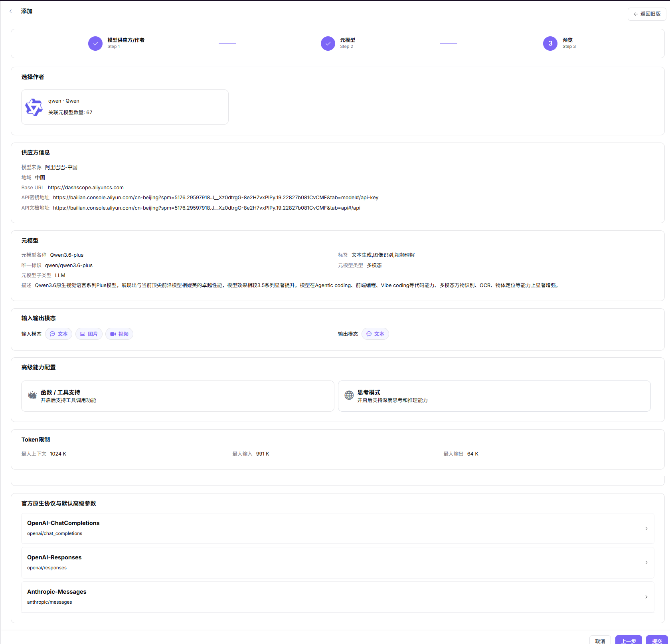Expand the OpenAI-Responses row chevron
The width and height of the screenshot is (670, 644).
pyautogui.click(x=646, y=563)
